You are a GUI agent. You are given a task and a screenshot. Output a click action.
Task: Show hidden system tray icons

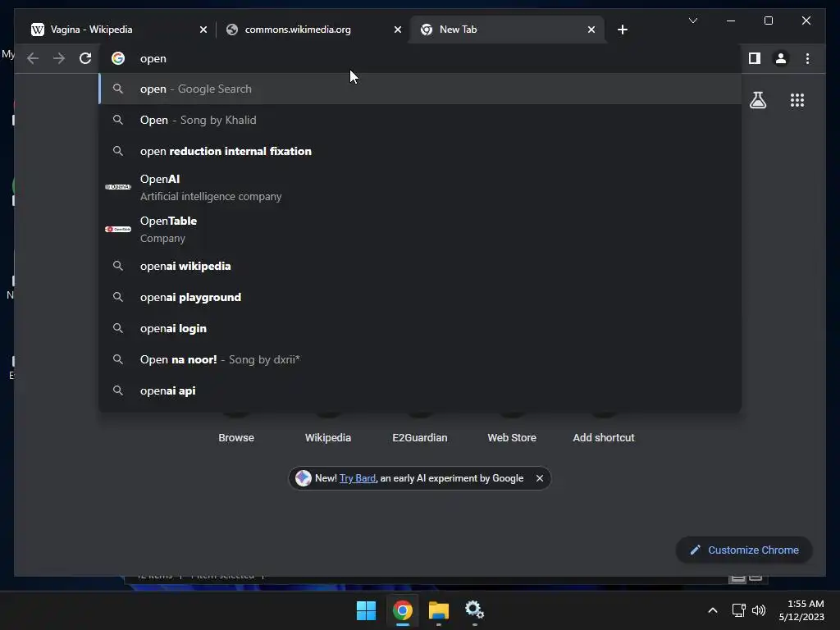click(713, 610)
